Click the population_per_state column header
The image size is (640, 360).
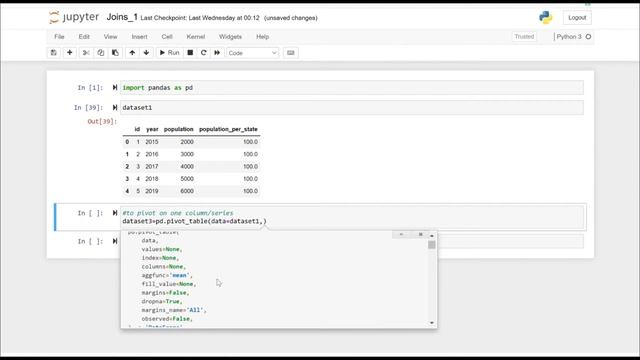(x=228, y=129)
